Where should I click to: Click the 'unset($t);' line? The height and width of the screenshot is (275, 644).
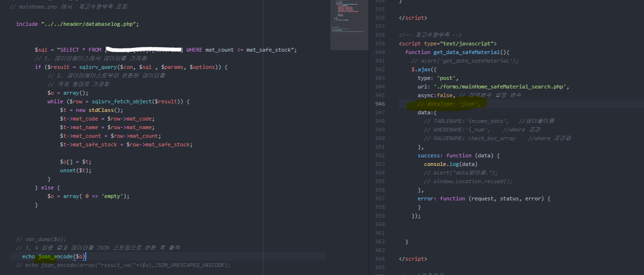point(76,170)
